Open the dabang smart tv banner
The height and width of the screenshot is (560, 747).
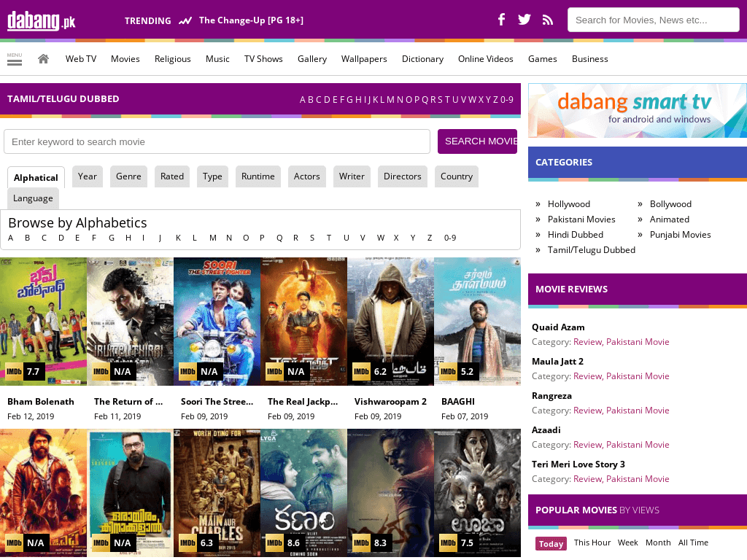click(x=638, y=111)
